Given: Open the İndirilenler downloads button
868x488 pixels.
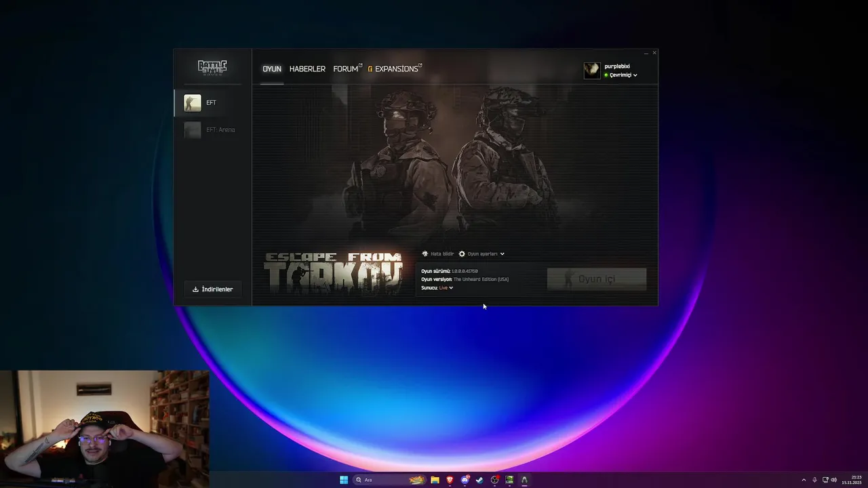Looking at the screenshot, I should [212, 289].
